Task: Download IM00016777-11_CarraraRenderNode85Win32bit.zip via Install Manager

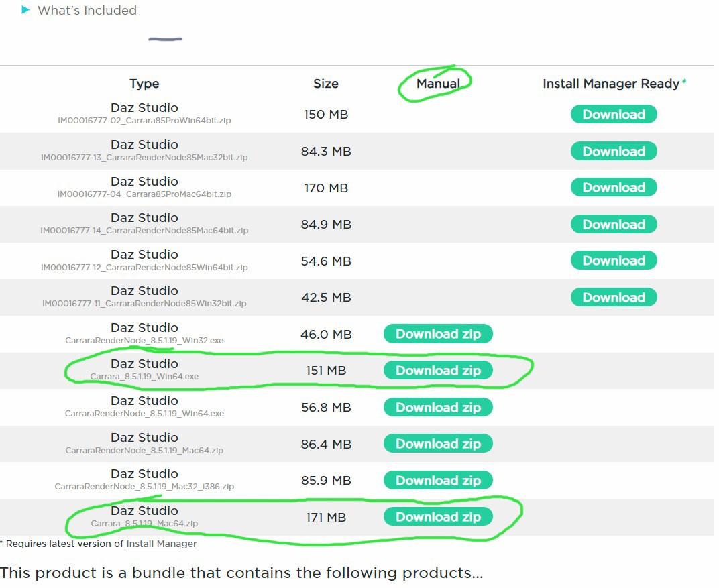Action: pyautogui.click(x=614, y=298)
